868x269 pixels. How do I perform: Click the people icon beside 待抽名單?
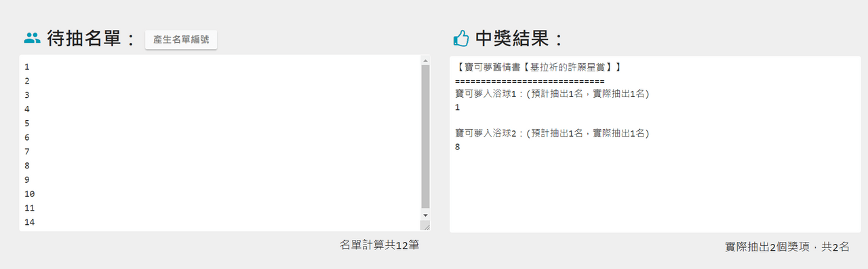click(x=33, y=38)
